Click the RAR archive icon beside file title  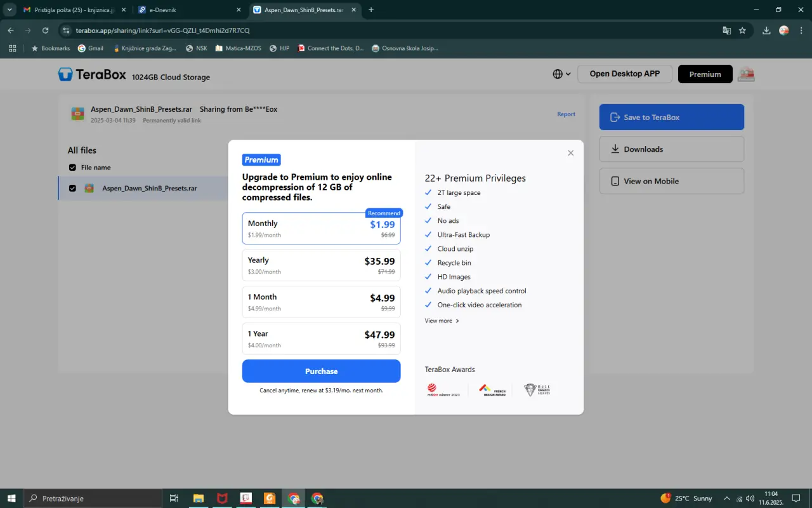tap(78, 114)
